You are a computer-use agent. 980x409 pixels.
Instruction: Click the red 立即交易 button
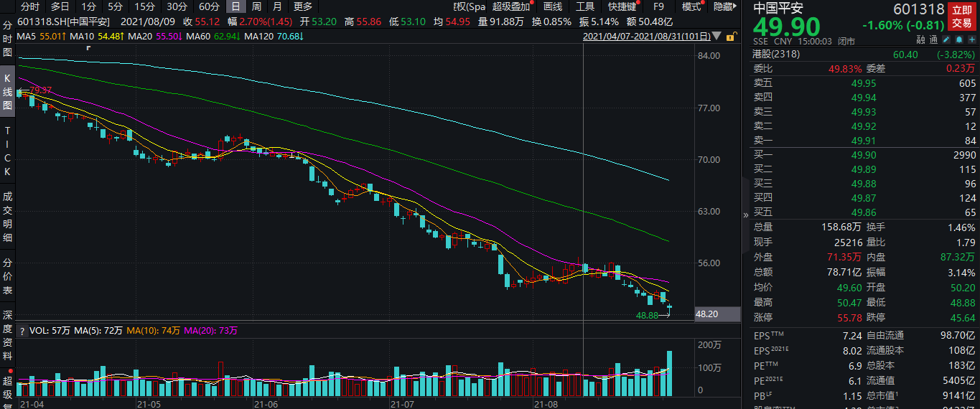[x=962, y=17]
